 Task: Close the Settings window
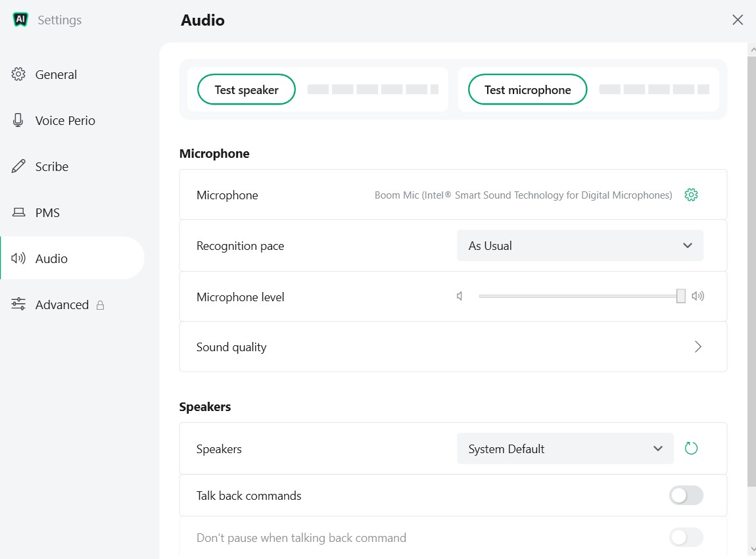737,20
